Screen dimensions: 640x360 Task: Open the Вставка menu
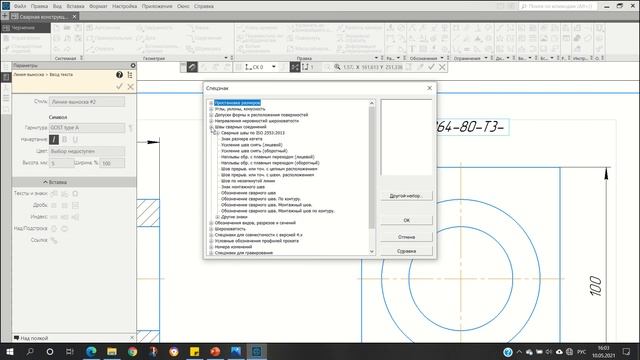(x=75, y=6)
